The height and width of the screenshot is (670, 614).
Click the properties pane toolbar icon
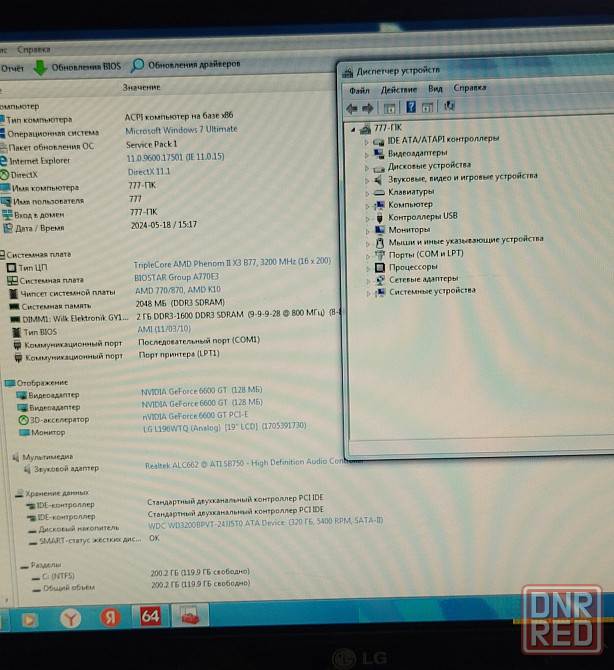(427, 107)
